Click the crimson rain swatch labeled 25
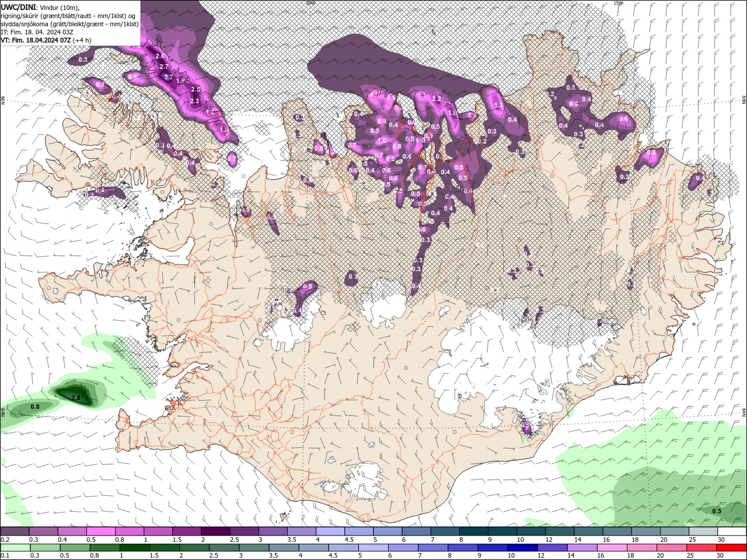This screenshot has height=560, width=747. [x=701, y=548]
